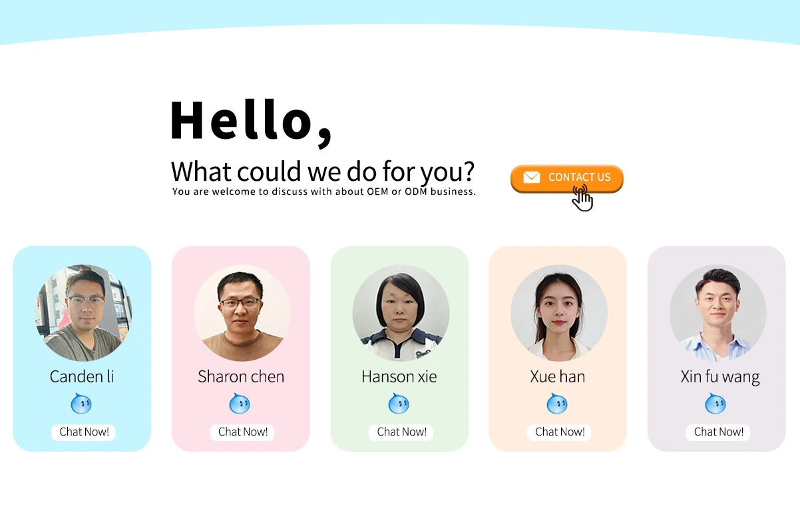Click the envelope icon in CONTACT US
The height and width of the screenshot is (532, 800).
click(x=531, y=177)
